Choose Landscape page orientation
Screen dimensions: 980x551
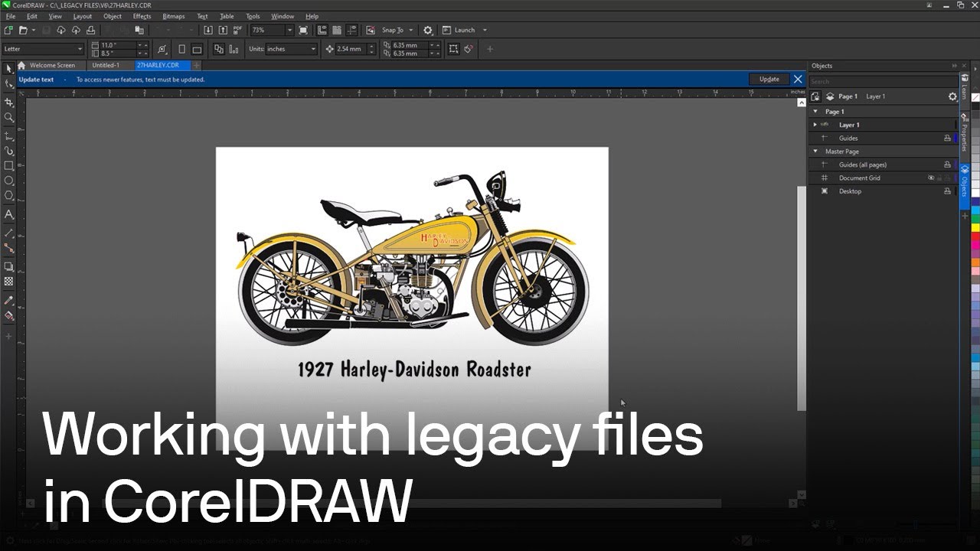(x=197, y=49)
